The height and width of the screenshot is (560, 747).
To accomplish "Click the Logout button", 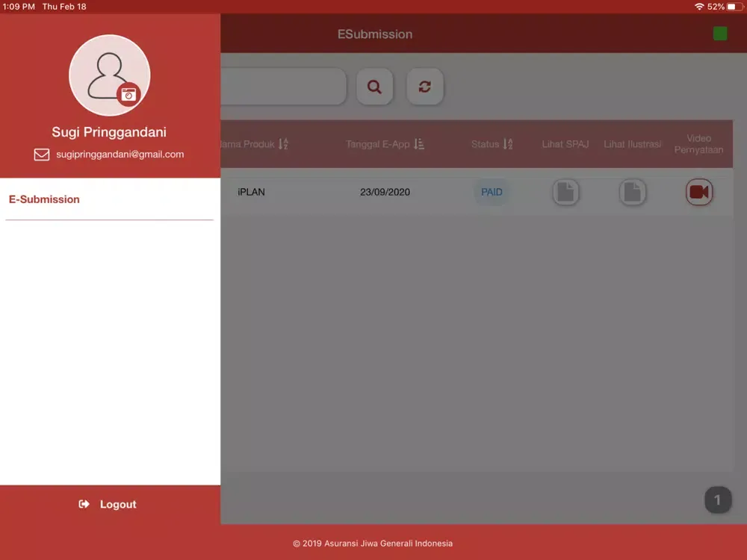I will coord(110,504).
